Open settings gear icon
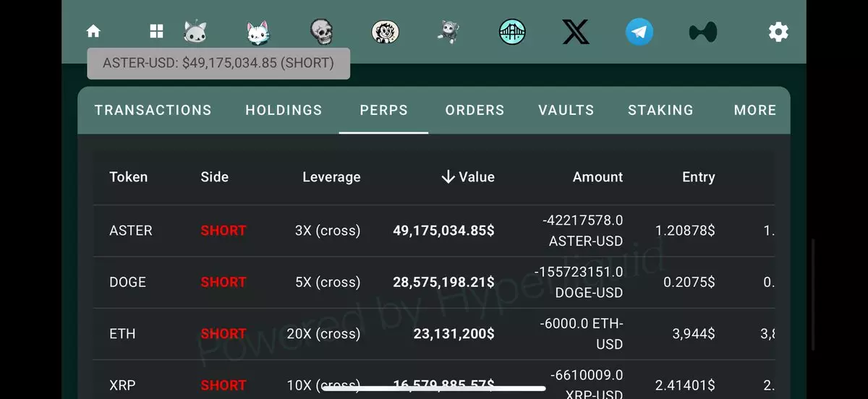This screenshot has width=868, height=399. pyautogui.click(x=778, y=32)
